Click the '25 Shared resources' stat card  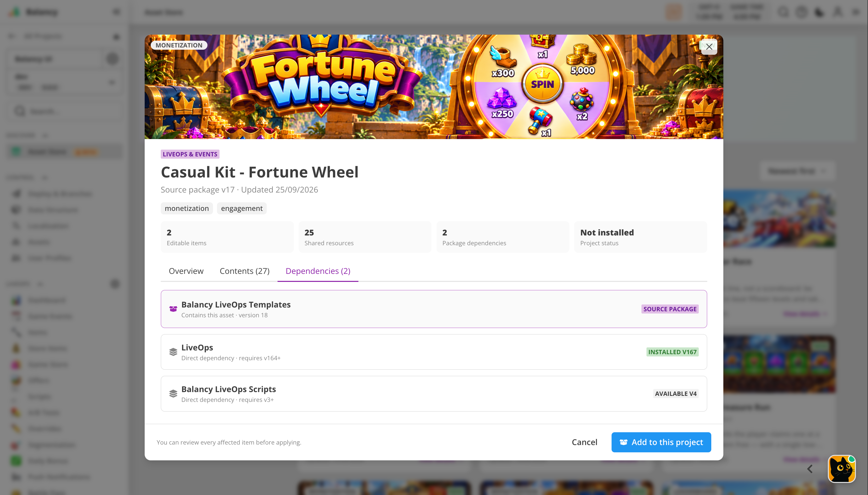click(x=365, y=237)
